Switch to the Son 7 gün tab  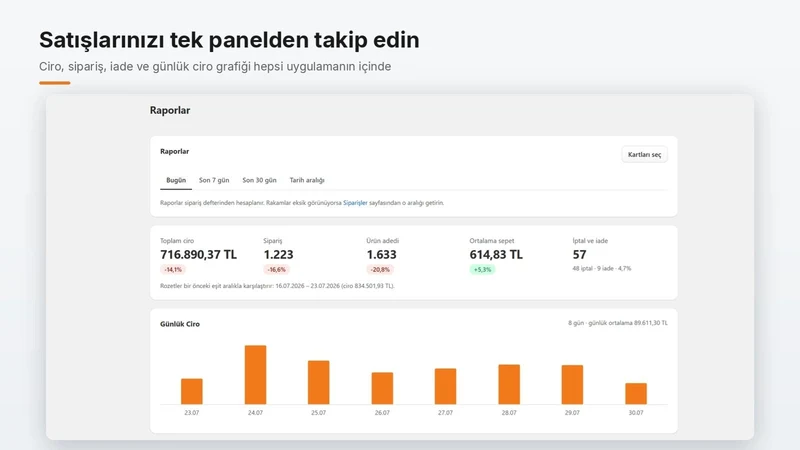(214, 180)
